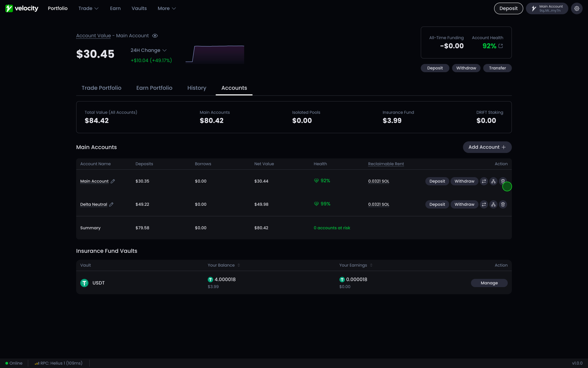Viewport: 588px width, 368px height.
Task: Open the Main Account wallet selector
Action: tap(547, 8)
